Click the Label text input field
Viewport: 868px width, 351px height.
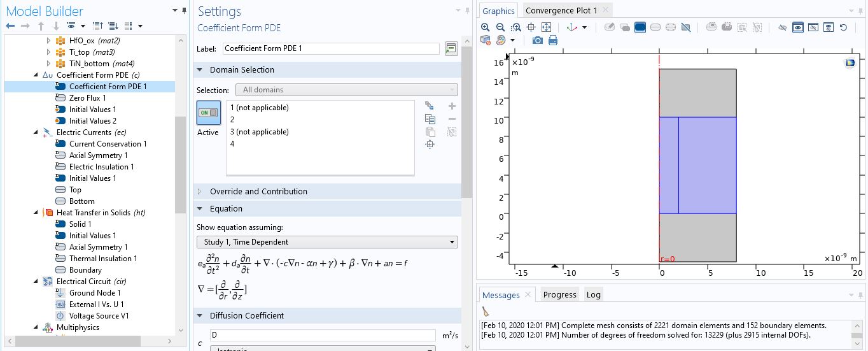(330, 48)
